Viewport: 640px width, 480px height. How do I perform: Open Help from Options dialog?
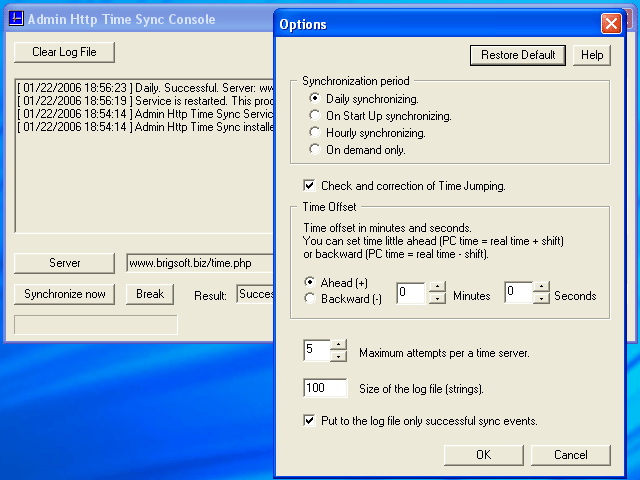pyautogui.click(x=592, y=55)
